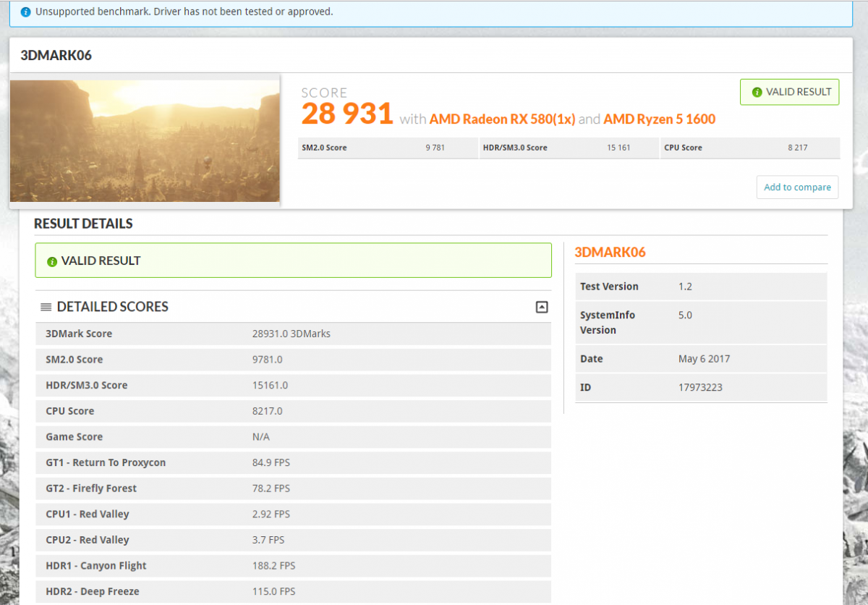Click green check icon in Result Details valid bar
Viewport: 868px width, 605px height.
52,261
